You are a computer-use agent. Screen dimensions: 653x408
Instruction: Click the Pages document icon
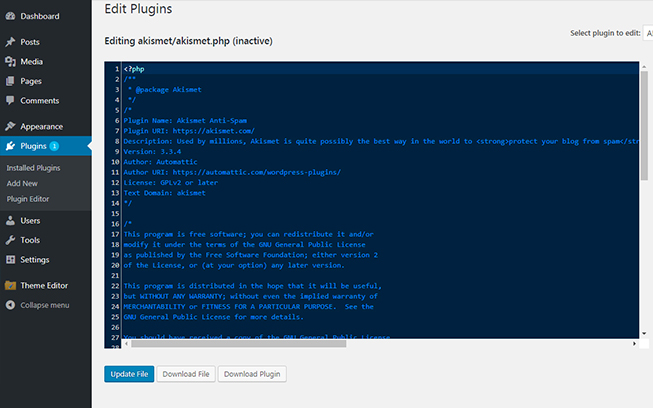tap(10, 81)
